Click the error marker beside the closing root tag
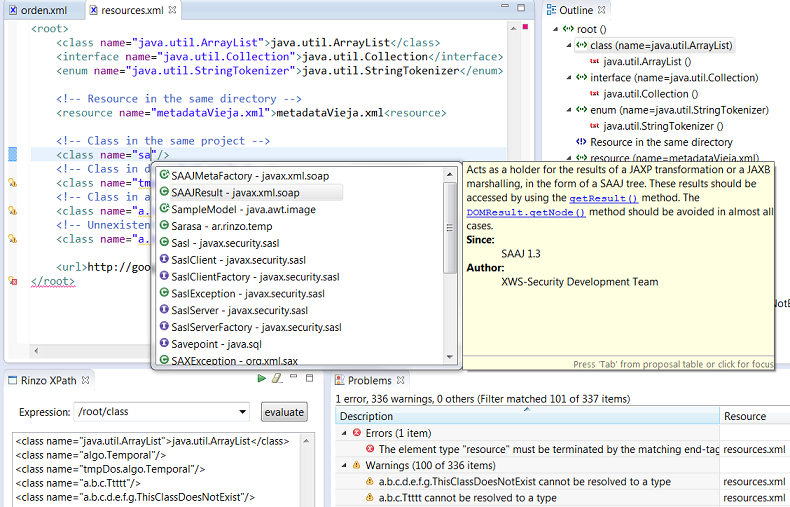Screen dimensions: 790x507 [x=13, y=281]
